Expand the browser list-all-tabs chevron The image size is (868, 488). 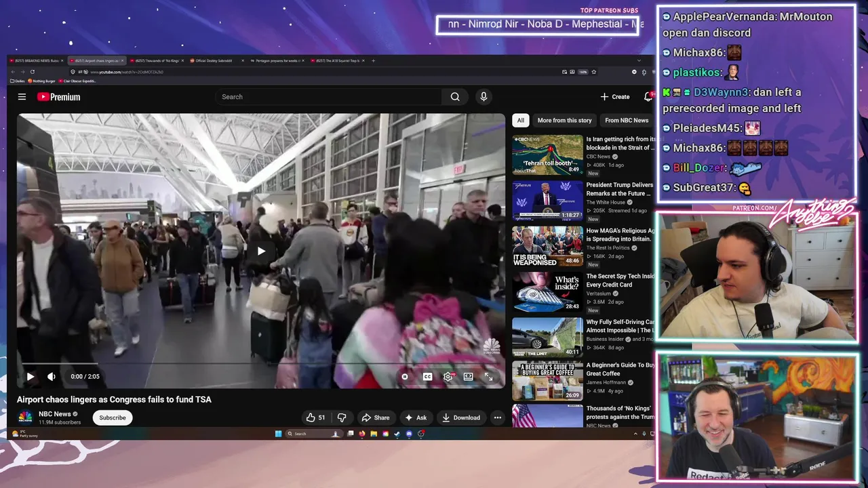[x=639, y=60]
